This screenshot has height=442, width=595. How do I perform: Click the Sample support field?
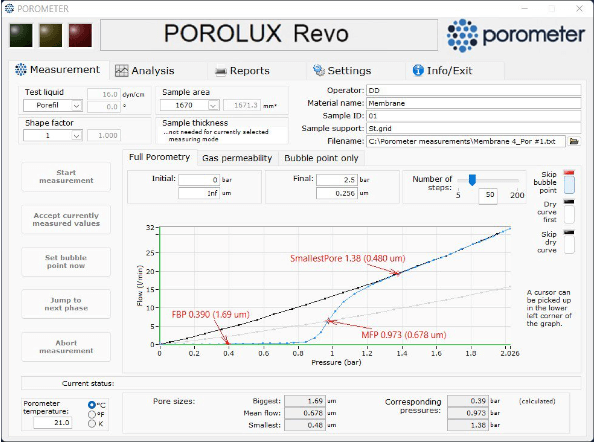tap(474, 128)
